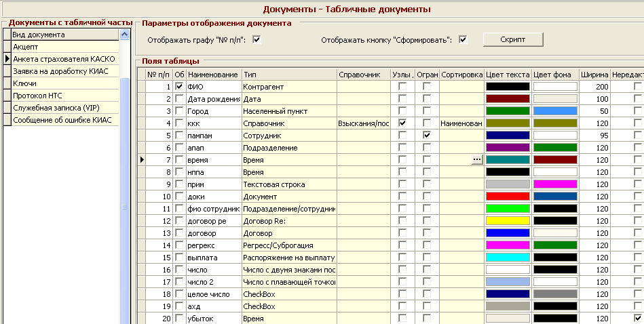Toggle Отображать кнопку "Сформировать" checkbox
Viewport: 644px width, 324px height.
(463, 40)
